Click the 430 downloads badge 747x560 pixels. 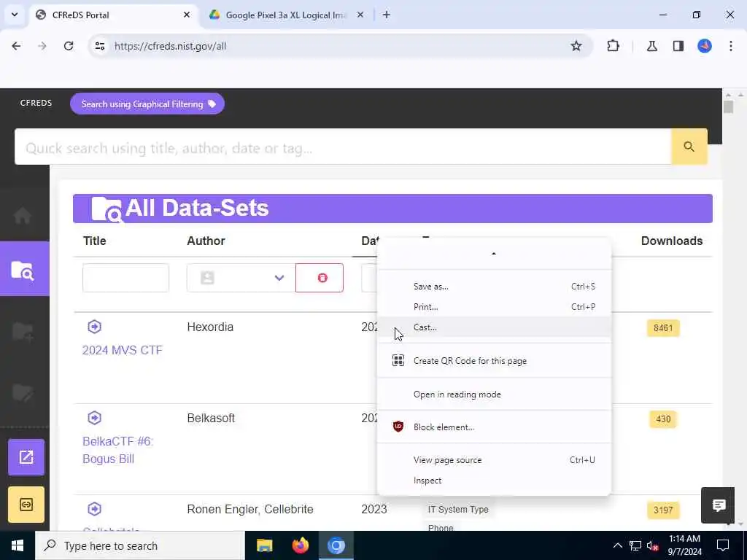663,419
